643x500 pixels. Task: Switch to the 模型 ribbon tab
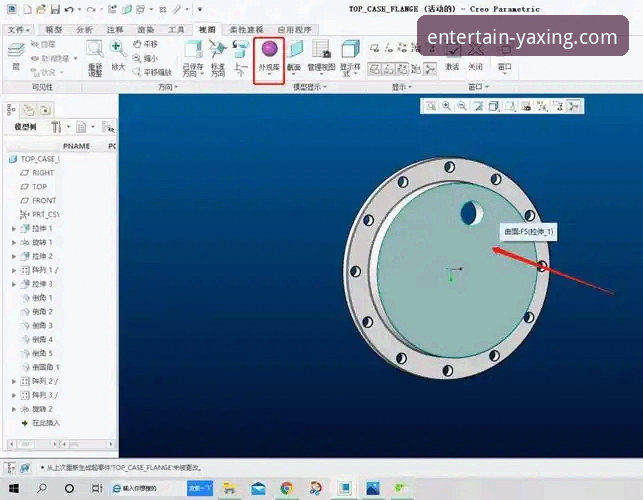tap(54, 30)
